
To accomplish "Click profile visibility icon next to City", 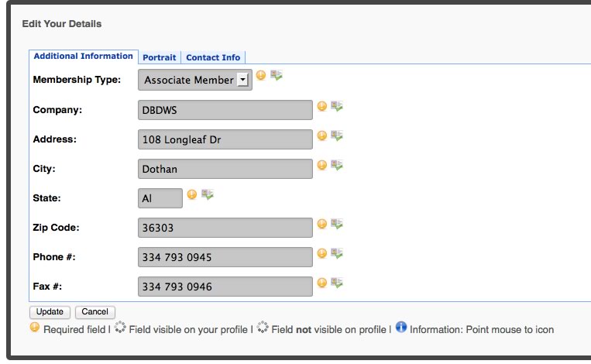I will [337, 165].
